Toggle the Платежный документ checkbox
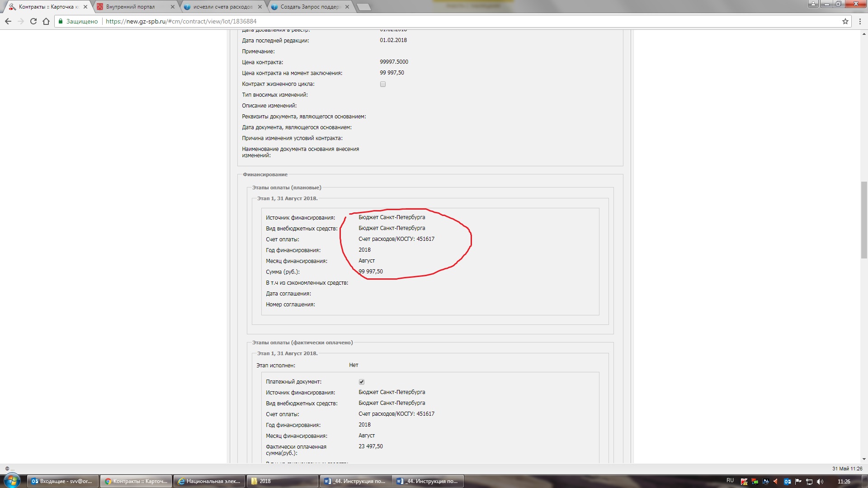Viewport: 868px width, 488px height. 362,382
